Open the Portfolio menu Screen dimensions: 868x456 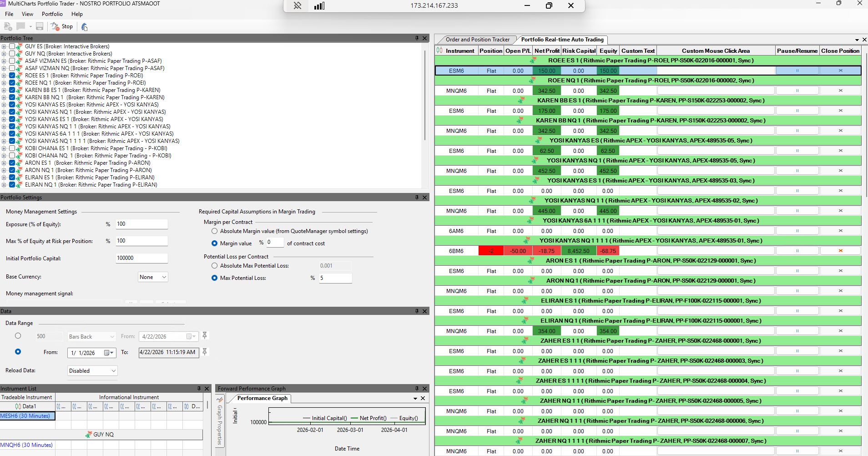pyautogui.click(x=52, y=14)
